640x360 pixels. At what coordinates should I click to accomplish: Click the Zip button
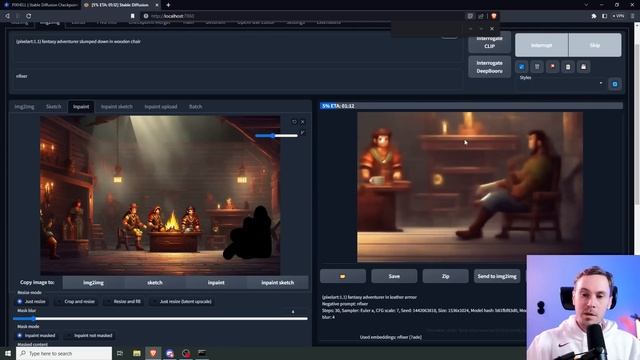[x=445, y=276]
